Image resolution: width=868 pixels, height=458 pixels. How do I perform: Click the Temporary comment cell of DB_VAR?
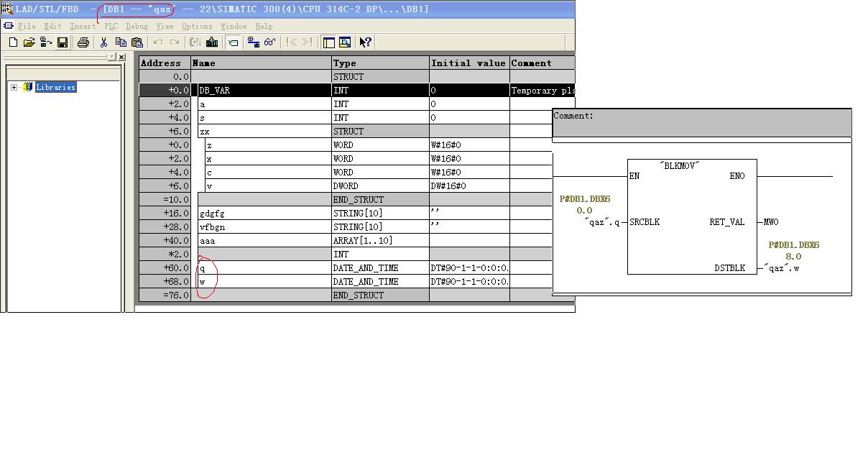tap(542, 91)
